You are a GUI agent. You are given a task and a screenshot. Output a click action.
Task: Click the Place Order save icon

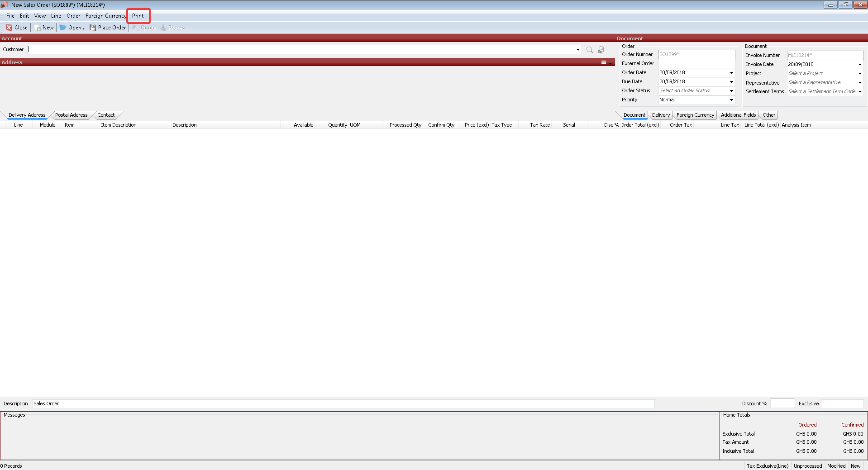(x=93, y=28)
